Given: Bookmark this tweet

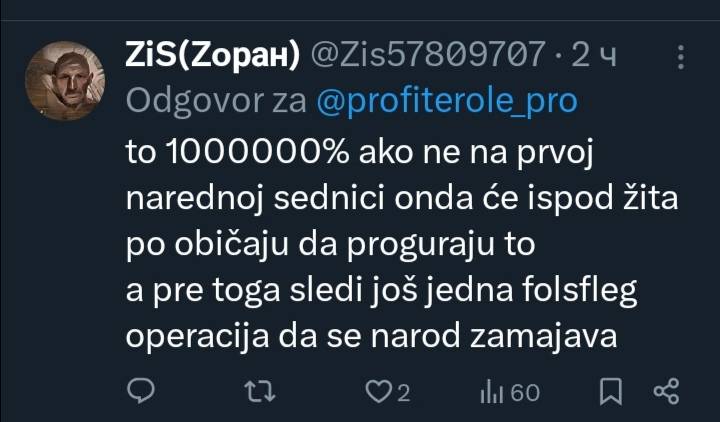Looking at the screenshot, I should (x=611, y=392).
